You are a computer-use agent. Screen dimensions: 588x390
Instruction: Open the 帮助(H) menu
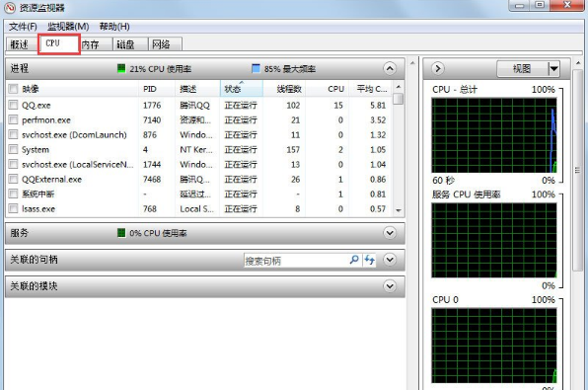[114, 27]
